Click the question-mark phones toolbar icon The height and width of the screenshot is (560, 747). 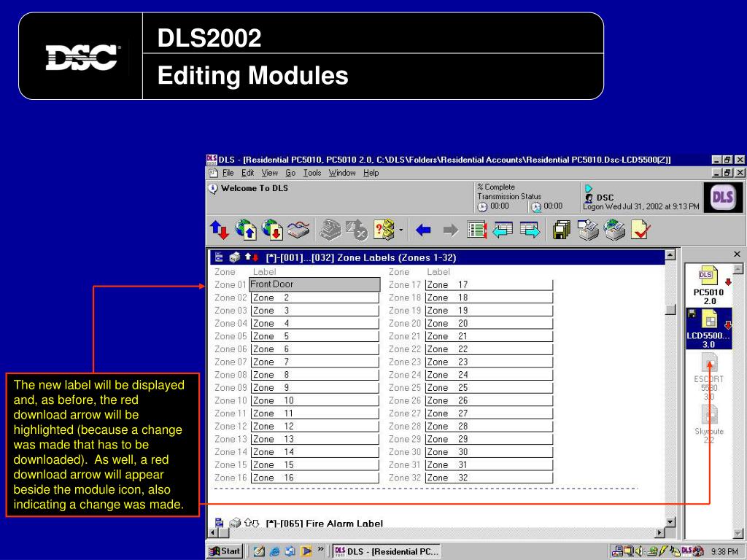pyautogui.click(x=384, y=230)
